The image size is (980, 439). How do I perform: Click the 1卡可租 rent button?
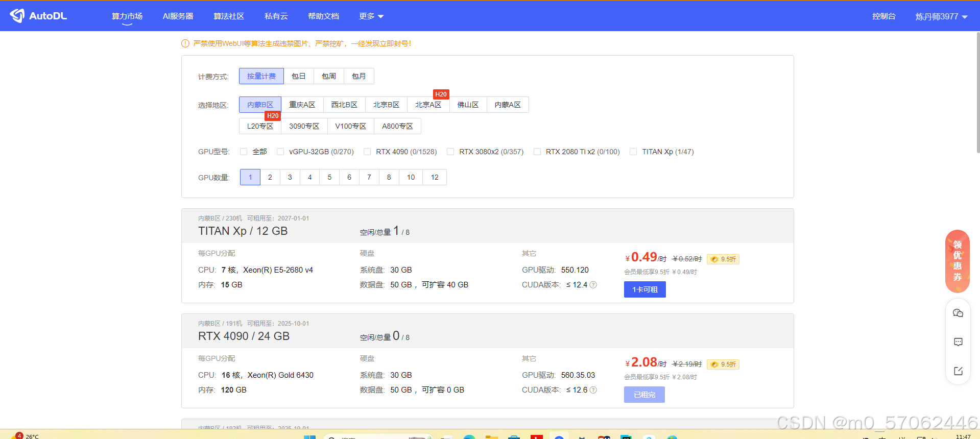coord(644,289)
